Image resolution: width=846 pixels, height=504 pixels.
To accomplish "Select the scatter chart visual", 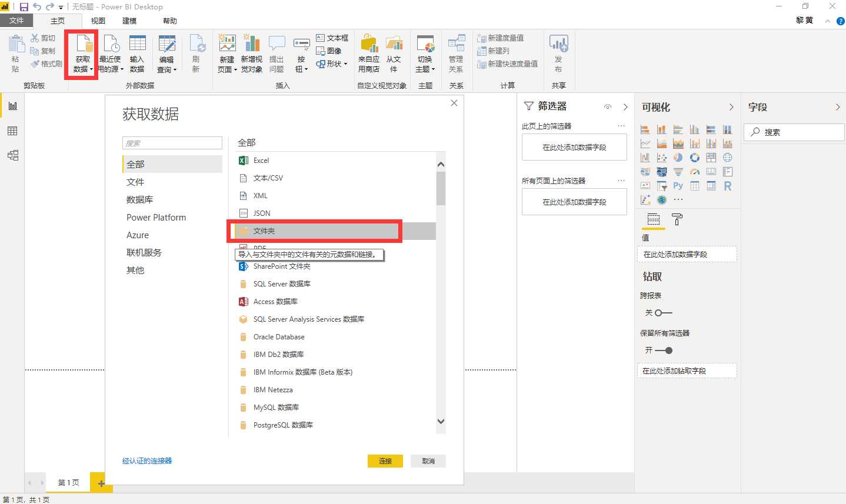I will (662, 157).
